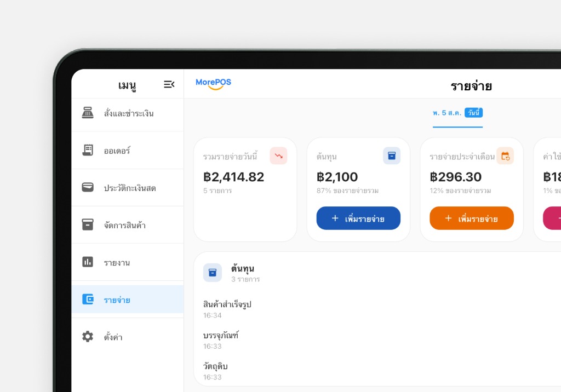Image resolution: width=561 pixels, height=392 pixels.
Task: Click 87% ของรายจ่ายรวม text
Action: (347, 191)
